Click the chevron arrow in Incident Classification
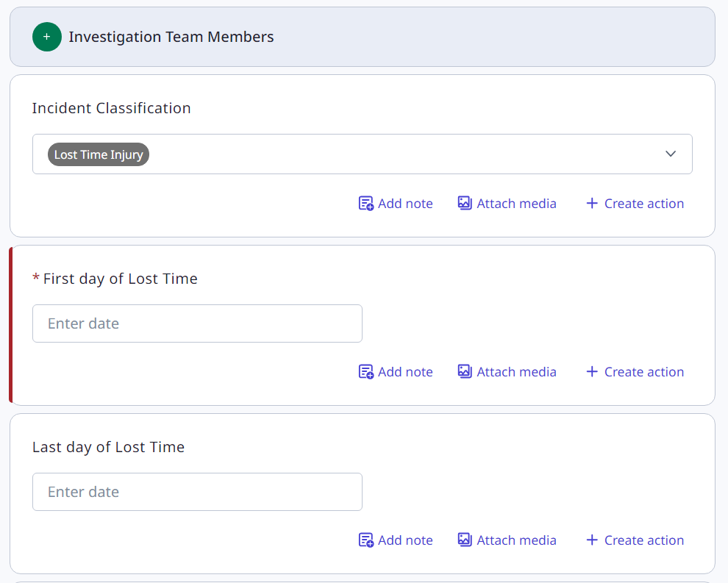Screen dimensions: 728x583 click(670, 154)
